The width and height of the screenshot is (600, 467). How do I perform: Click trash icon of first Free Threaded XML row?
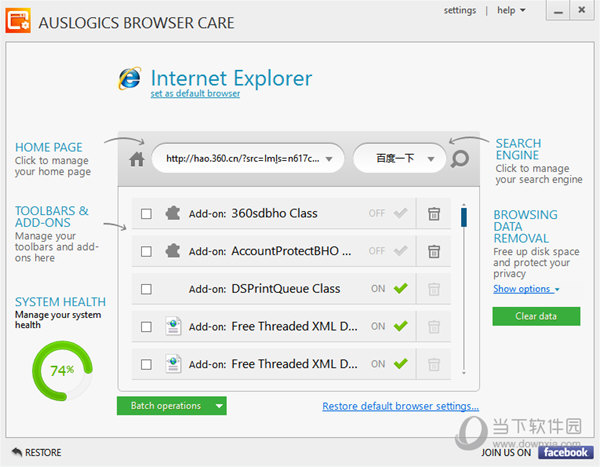[434, 327]
